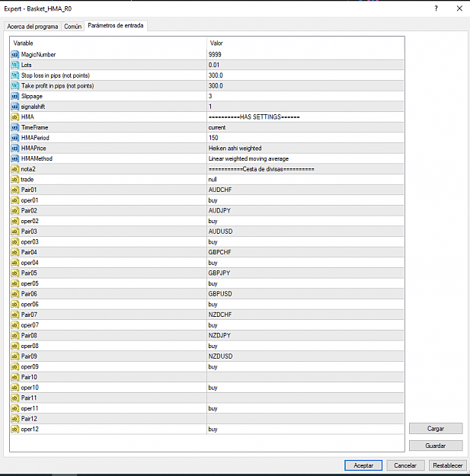Confirm settings with the Aceptar button

363,465
